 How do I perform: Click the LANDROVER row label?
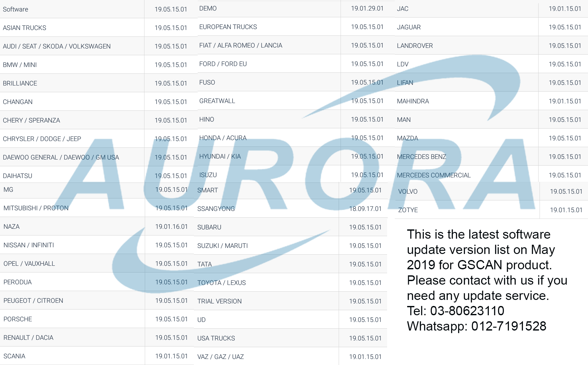(x=415, y=46)
